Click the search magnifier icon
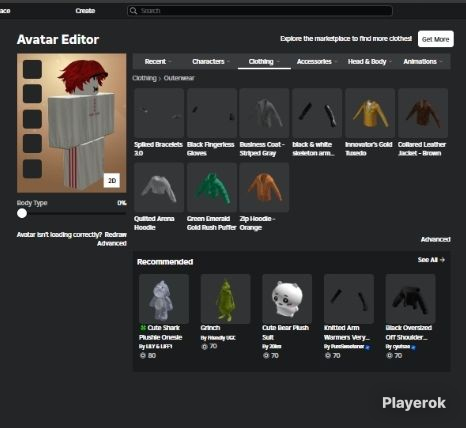This screenshot has height=428, width=466. pos(133,11)
